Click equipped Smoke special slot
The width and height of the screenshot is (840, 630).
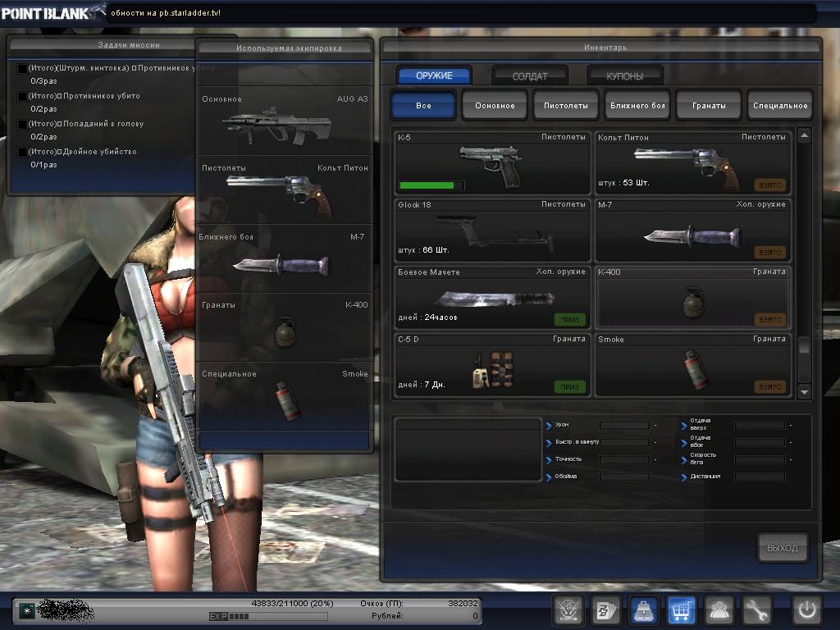point(285,396)
